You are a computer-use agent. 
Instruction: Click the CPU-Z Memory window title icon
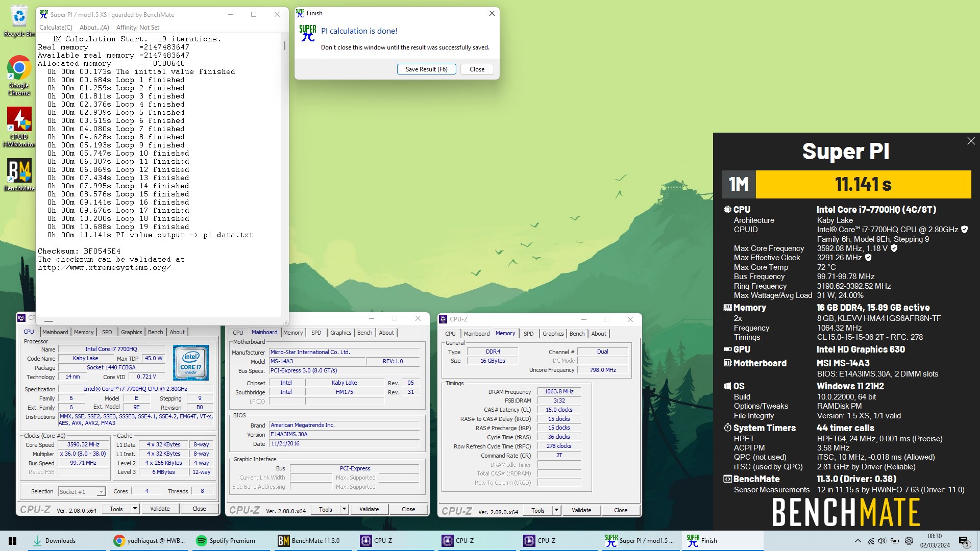pyautogui.click(x=443, y=319)
